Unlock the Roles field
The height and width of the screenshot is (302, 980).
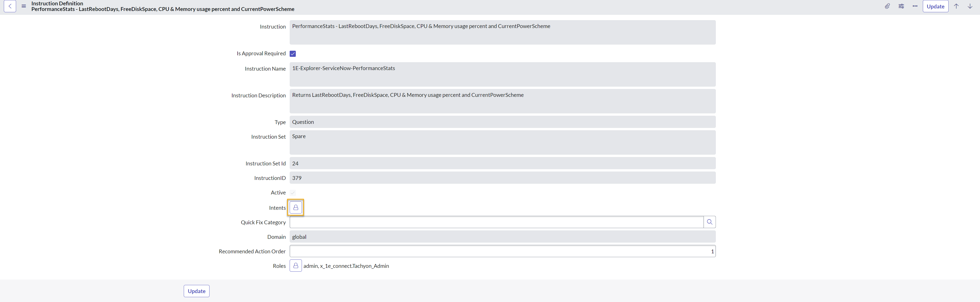pyautogui.click(x=296, y=266)
